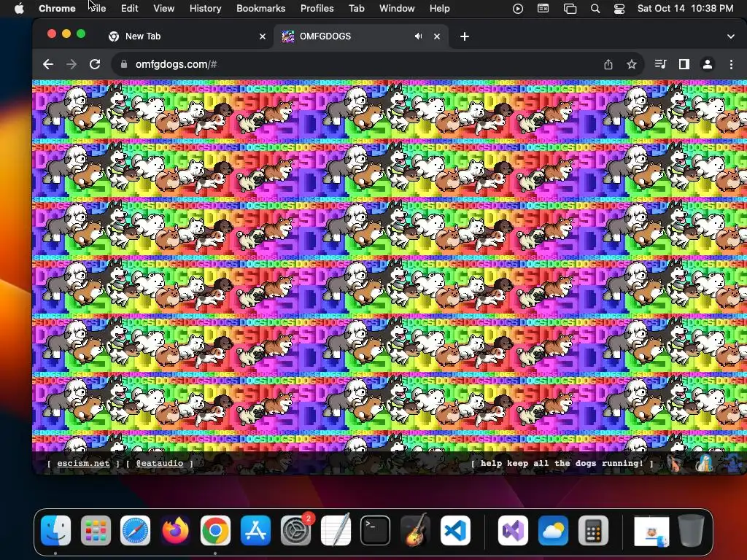Open the Chrome profile icon

708,64
